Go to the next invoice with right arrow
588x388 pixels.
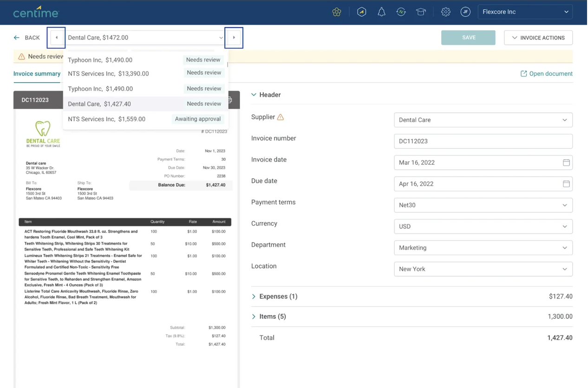[234, 38]
